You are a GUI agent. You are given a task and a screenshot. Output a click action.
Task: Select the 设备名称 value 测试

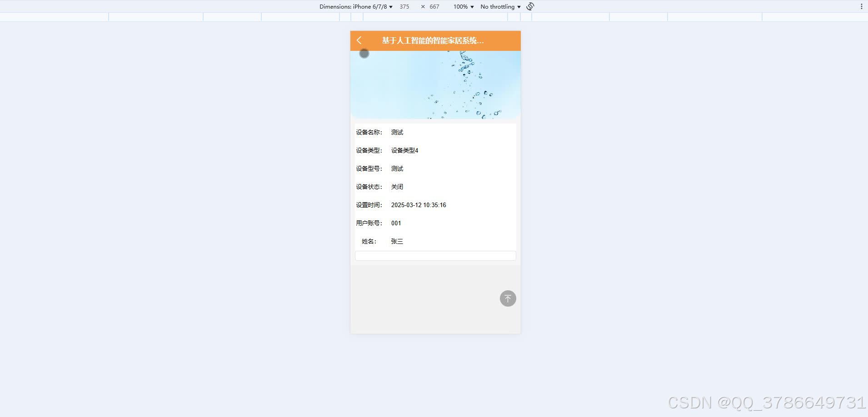click(396, 132)
